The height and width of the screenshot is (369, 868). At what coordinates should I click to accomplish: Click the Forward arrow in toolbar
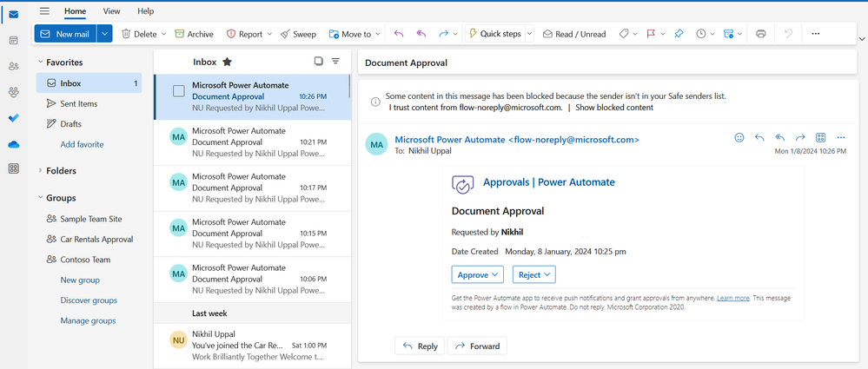pos(443,34)
